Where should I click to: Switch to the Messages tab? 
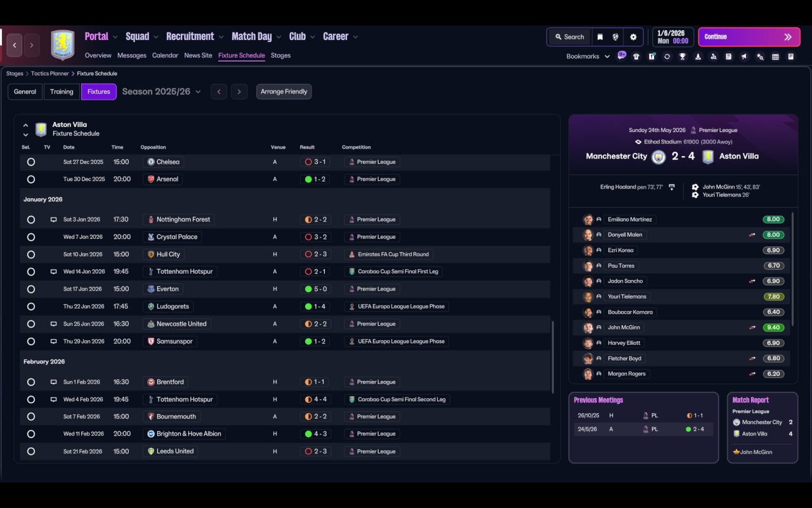click(132, 55)
